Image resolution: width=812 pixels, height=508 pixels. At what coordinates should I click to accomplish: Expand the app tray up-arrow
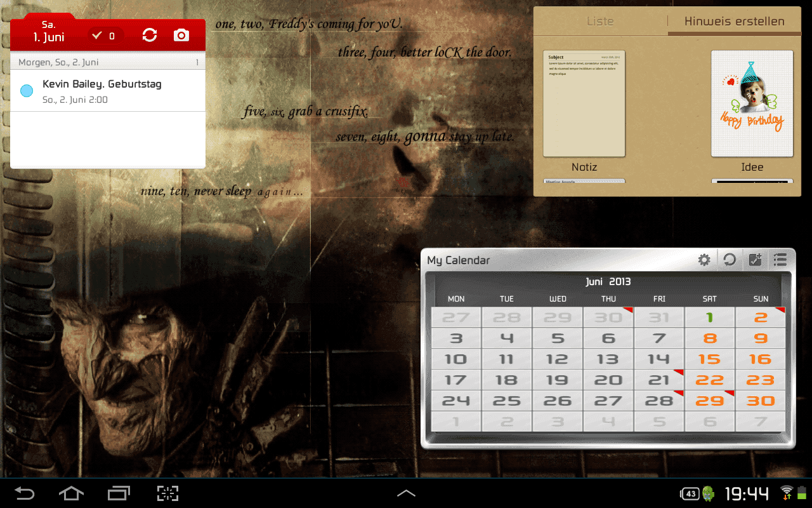pyautogui.click(x=406, y=493)
